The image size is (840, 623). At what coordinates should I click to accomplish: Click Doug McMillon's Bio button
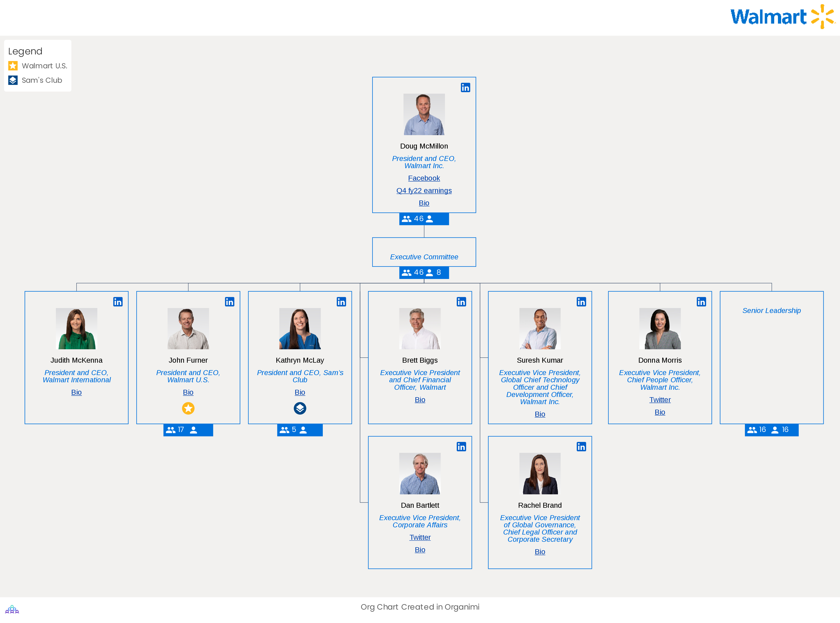(424, 202)
